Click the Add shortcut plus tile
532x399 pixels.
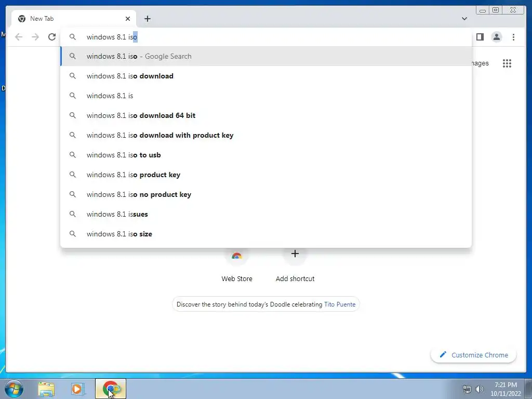pyautogui.click(x=295, y=265)
